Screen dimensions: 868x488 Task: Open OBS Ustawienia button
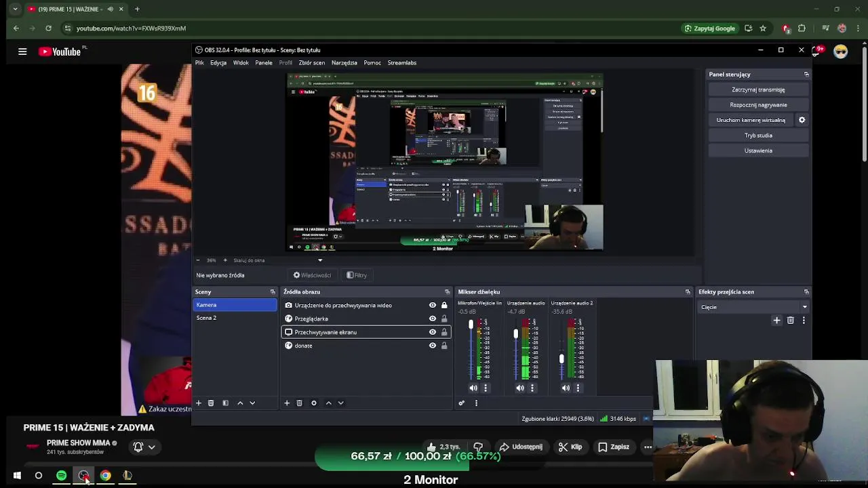pyautogui.click(x=758, y=150)
